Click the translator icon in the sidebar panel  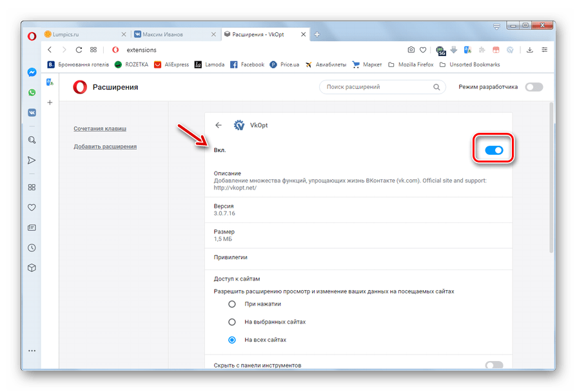[x=50, y=82]
